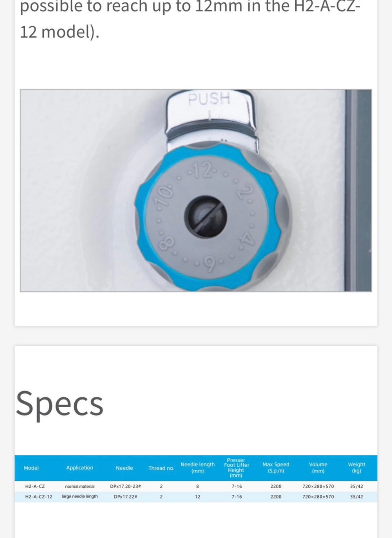Select the H2-A-CZ-12 model row

(196, 497)
